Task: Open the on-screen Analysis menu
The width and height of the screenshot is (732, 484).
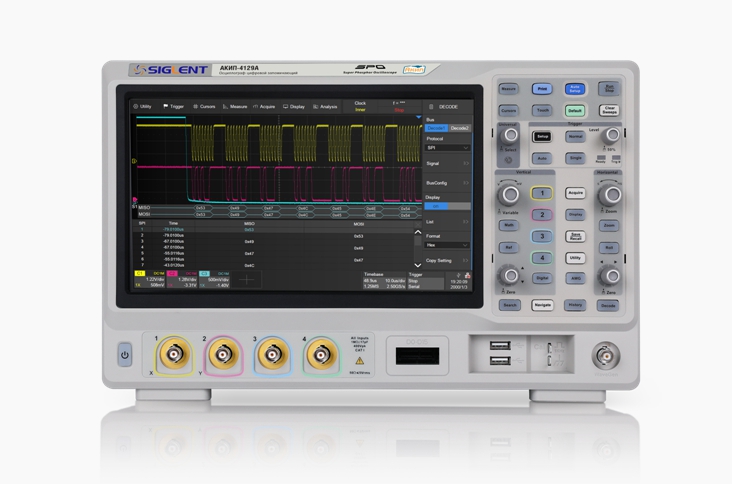Action: 325,107
